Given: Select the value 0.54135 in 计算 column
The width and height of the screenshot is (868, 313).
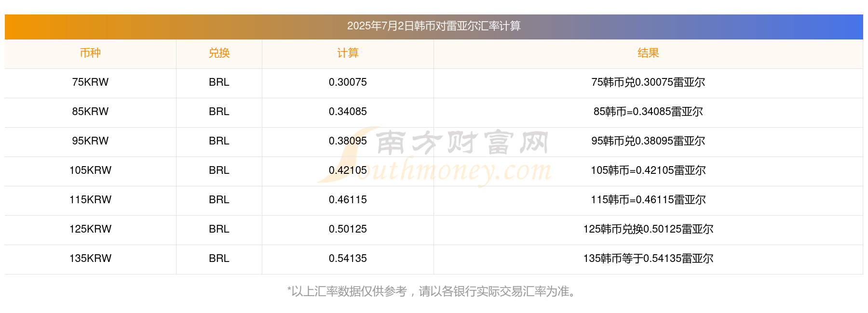Looking at the screenshot, I should 348,259.
